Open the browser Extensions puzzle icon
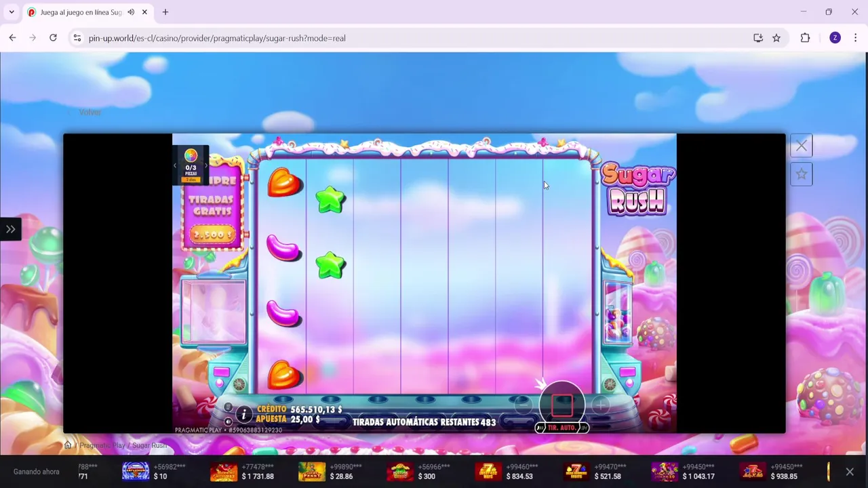The width and height of the screenshot is (868, 488). point(805,38)
